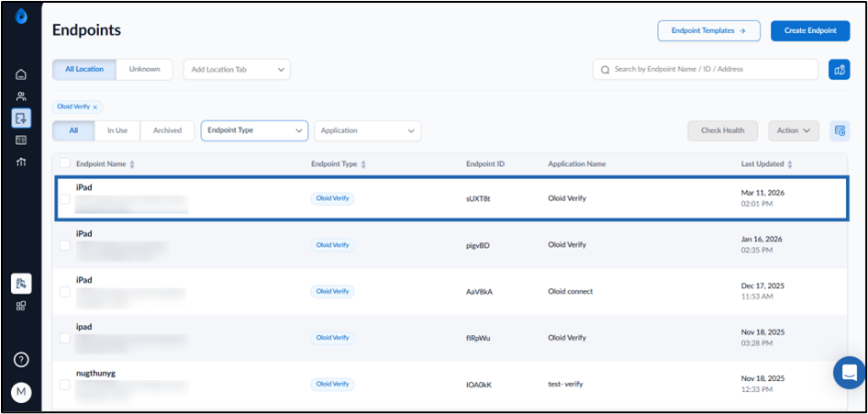This screenshot has height=414, width=868.
Task: Open the chat support bubble
Action: point(849,373)
